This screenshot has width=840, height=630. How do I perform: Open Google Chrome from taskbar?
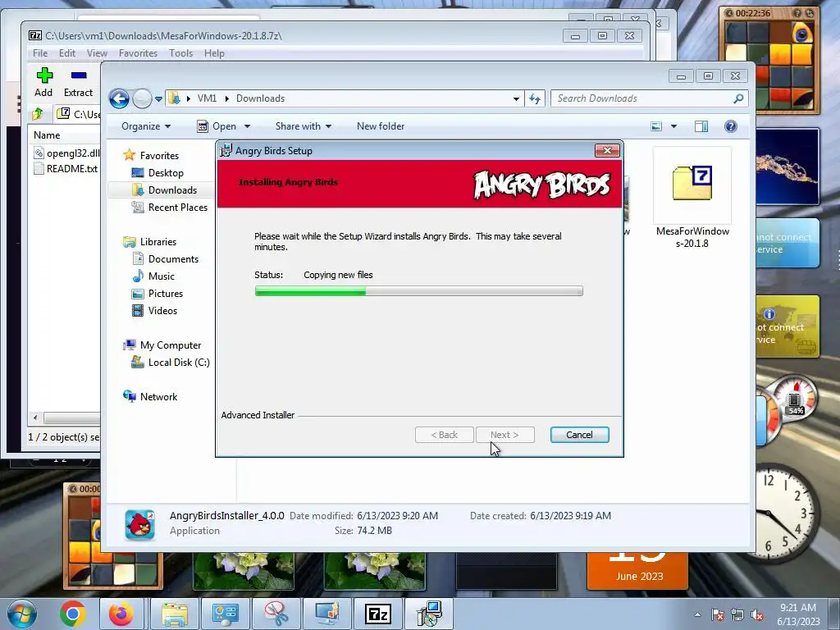coord(73,614)
